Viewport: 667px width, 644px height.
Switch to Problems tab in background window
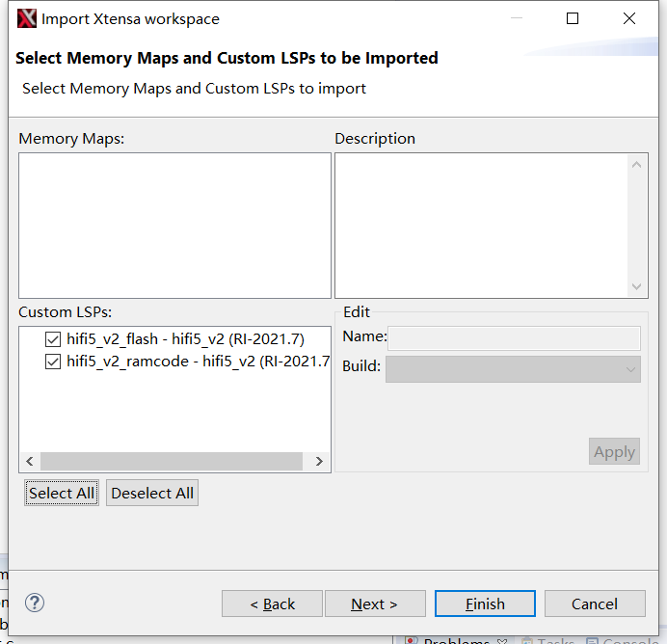pyautogui.click(x=456, y=641)
